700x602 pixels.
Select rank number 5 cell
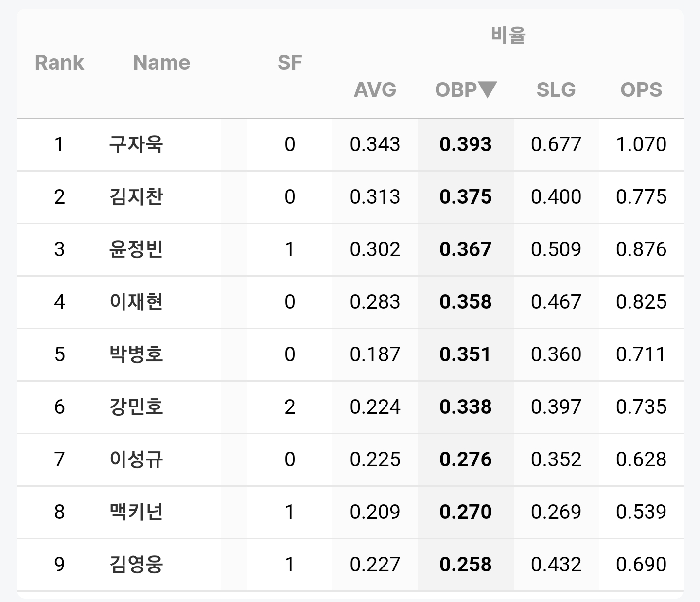pos(59,354)
